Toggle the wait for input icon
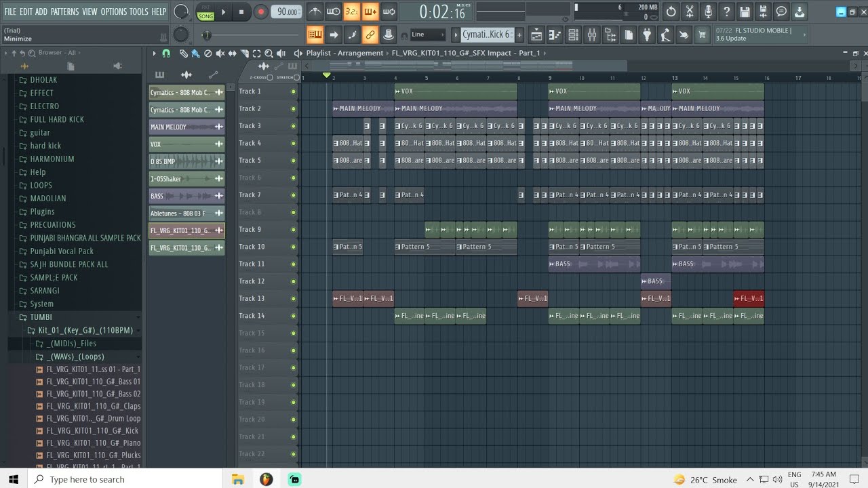This screenshot has width=868, height=488. tap(333, 12)
